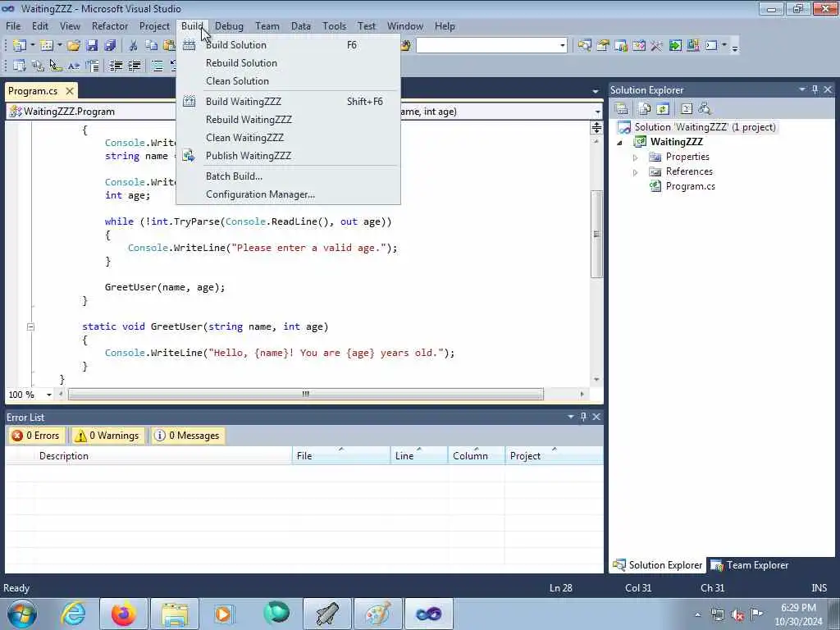Pin the Solution Explorer panel
The image size is (840, 630).
tap(815, 89)
